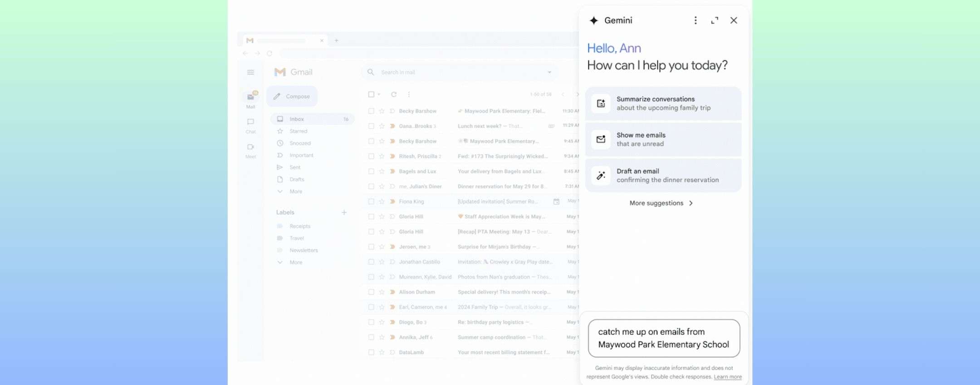Open the Learn more link
980x385 pixels.
(x=727, y=377)
